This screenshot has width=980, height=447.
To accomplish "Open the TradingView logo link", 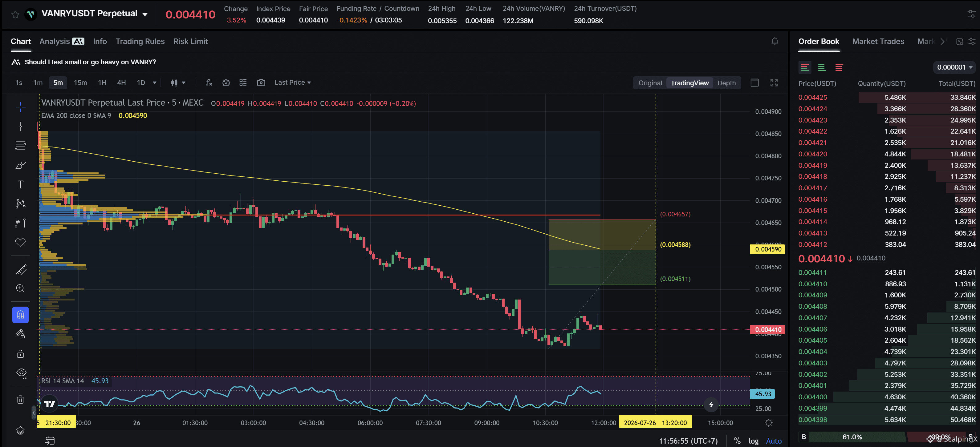I will tap(50, 403).
